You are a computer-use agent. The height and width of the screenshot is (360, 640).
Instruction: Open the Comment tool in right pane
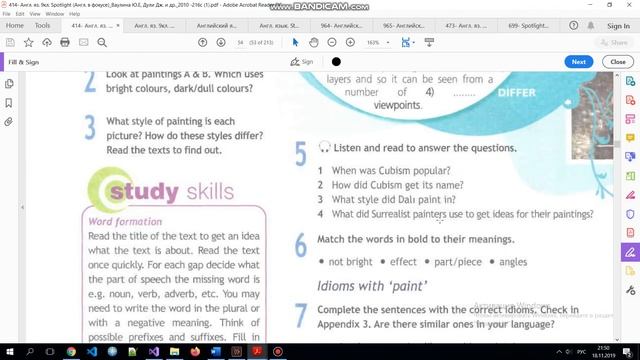pos(630,138)
